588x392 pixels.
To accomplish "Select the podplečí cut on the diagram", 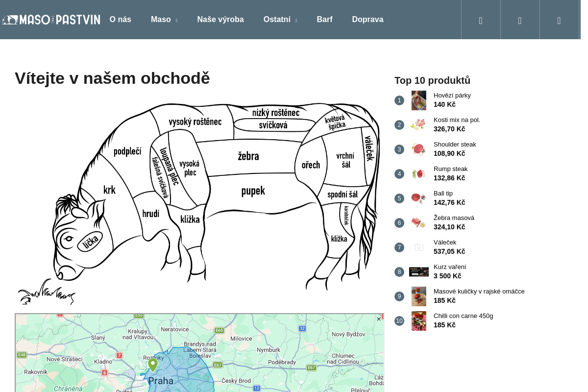I will click(x=127, y=151).
